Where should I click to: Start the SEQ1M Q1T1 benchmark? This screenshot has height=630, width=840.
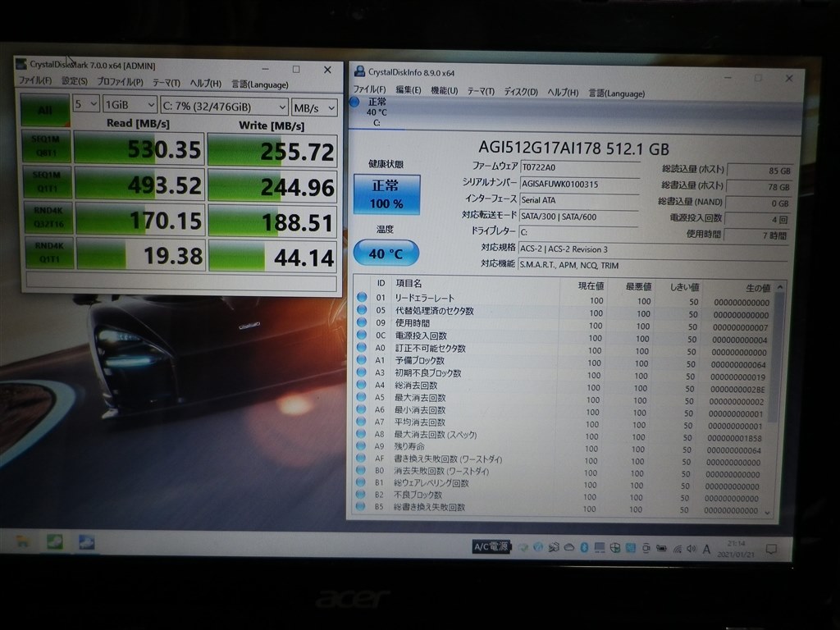47,181
